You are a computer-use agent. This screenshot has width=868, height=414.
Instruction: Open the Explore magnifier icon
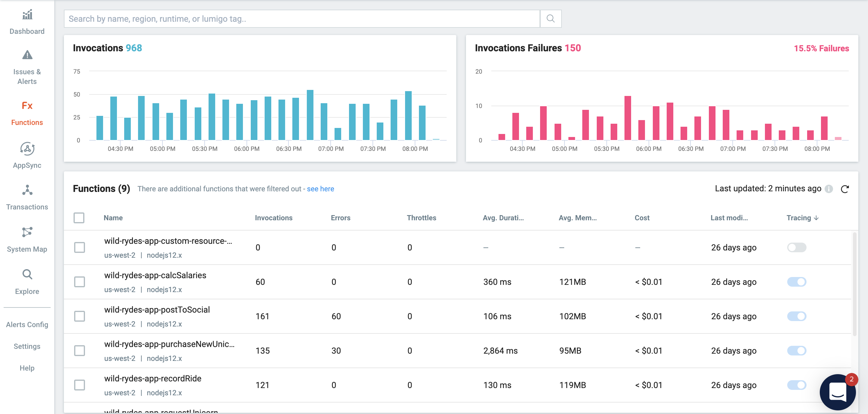click(27, 274)
